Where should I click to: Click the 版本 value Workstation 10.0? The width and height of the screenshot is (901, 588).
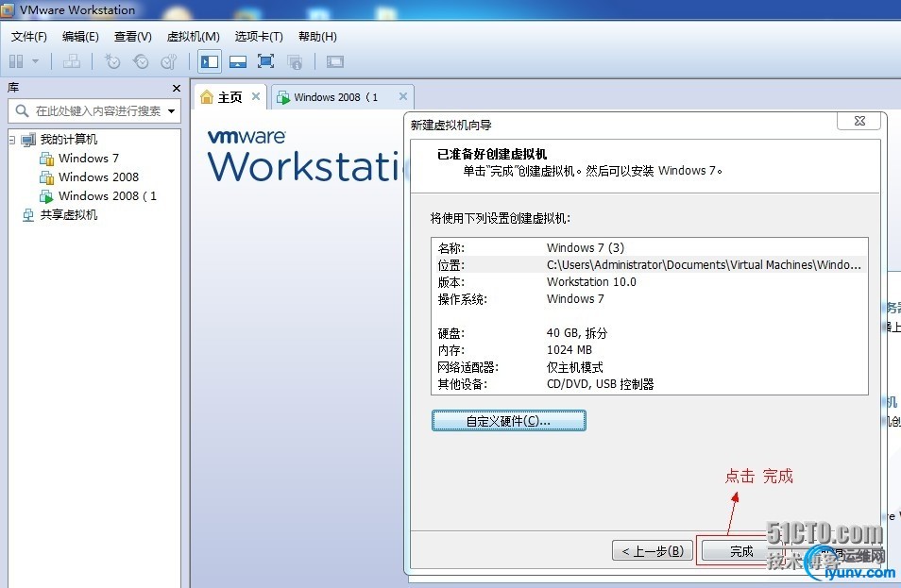(591, 282)
